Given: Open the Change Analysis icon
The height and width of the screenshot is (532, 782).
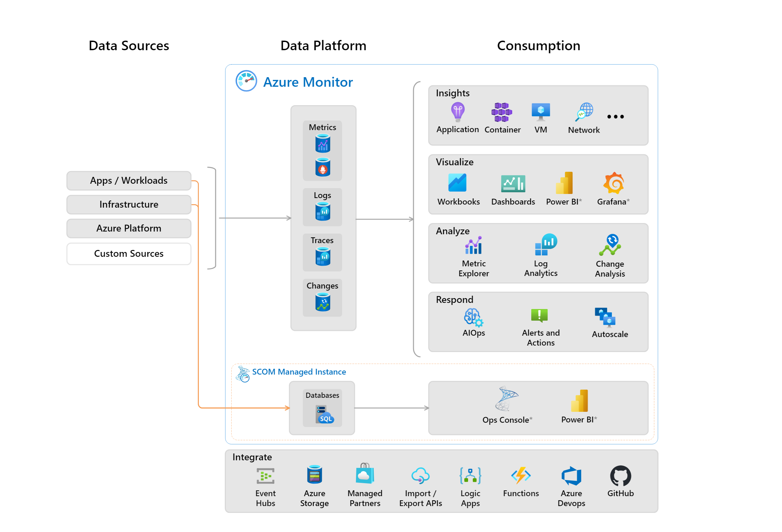Looking at the screenshot, I should pyautogui.click(x=610, y=245).
